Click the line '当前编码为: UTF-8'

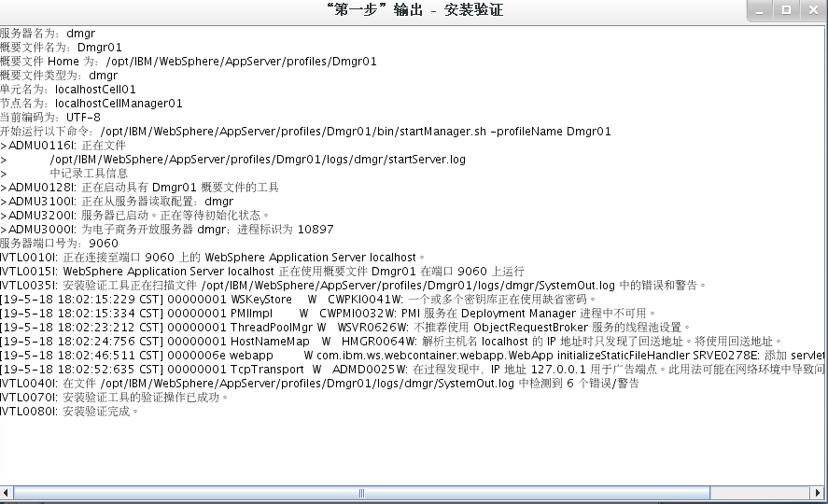tap(50, 118)
